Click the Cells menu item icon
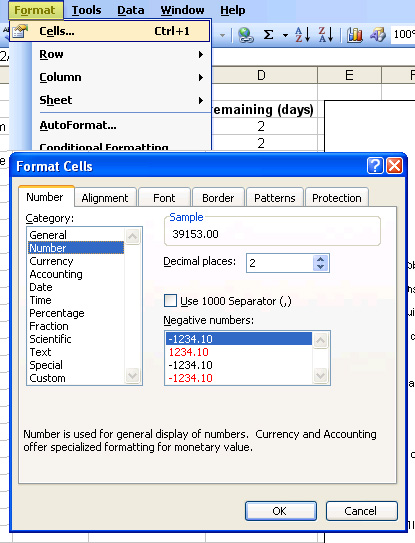The image size is (415, 543). (20, 32)
